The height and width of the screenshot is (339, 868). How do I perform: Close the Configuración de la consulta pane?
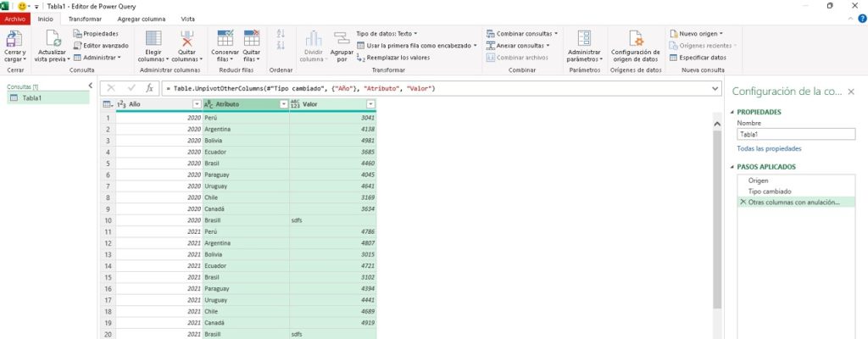[851, 92]
